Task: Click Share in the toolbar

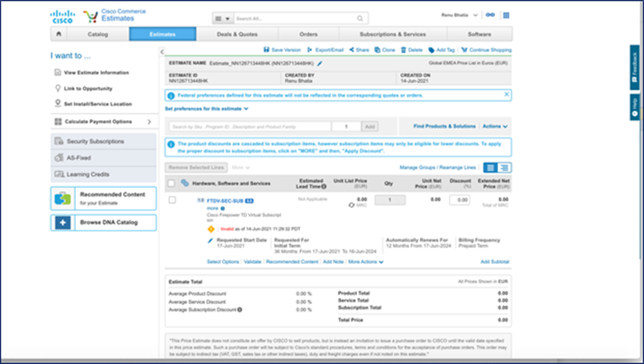Action: [x=359, y=50]
